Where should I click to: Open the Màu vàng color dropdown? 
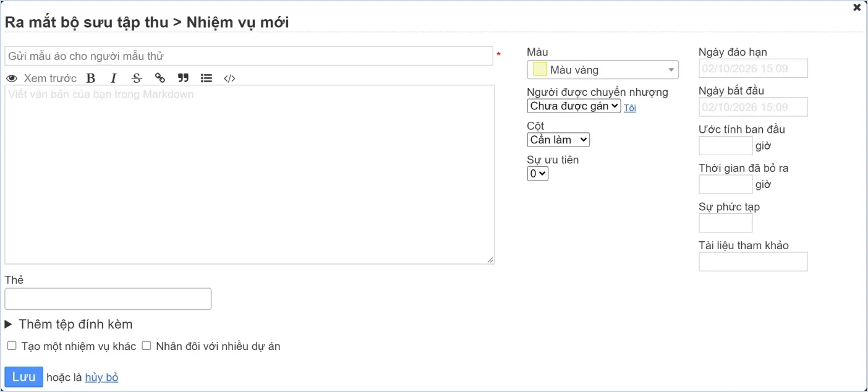pyautogui.click(x=603, y=70)
